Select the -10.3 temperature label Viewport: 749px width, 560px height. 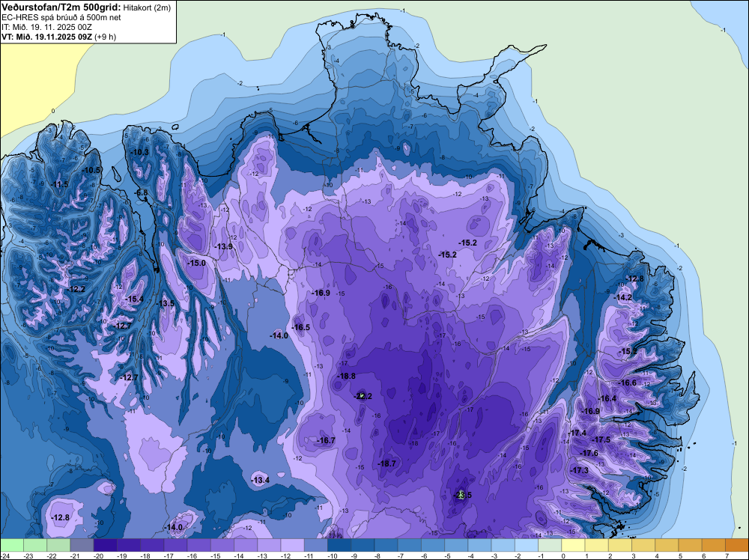click(x=139, y=152)
